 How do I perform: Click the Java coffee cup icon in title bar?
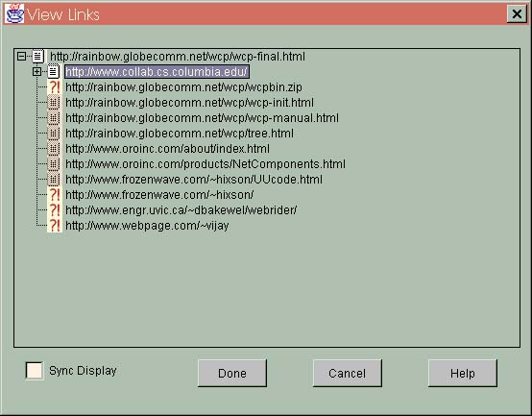[x=14, y=13]
